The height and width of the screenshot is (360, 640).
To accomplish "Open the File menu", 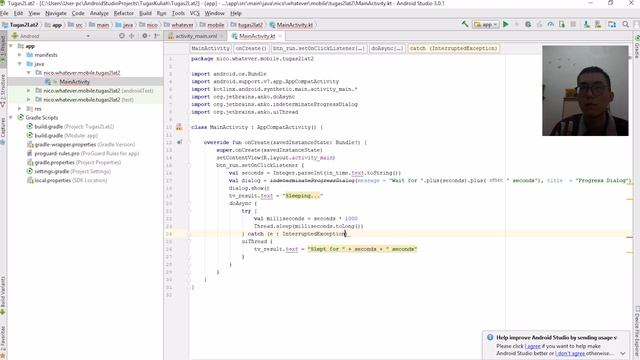I will tap(4, 13).
